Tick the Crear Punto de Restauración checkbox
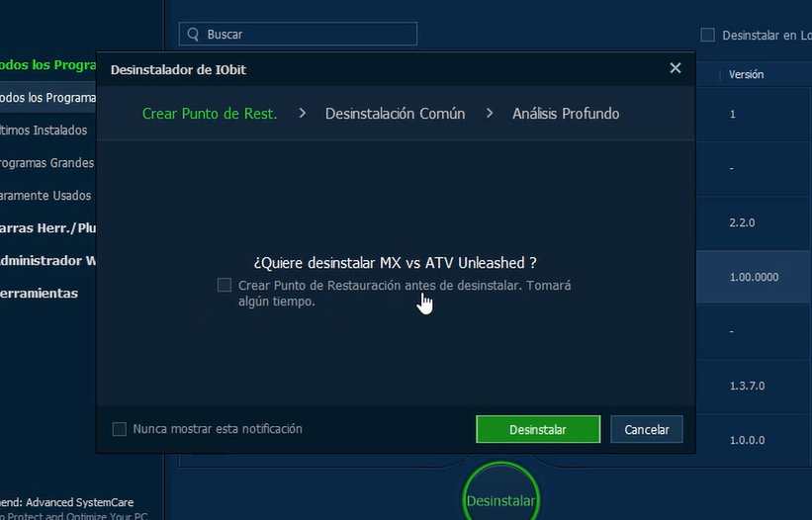The height and width of the screenshot is (520, 812). 225,285
